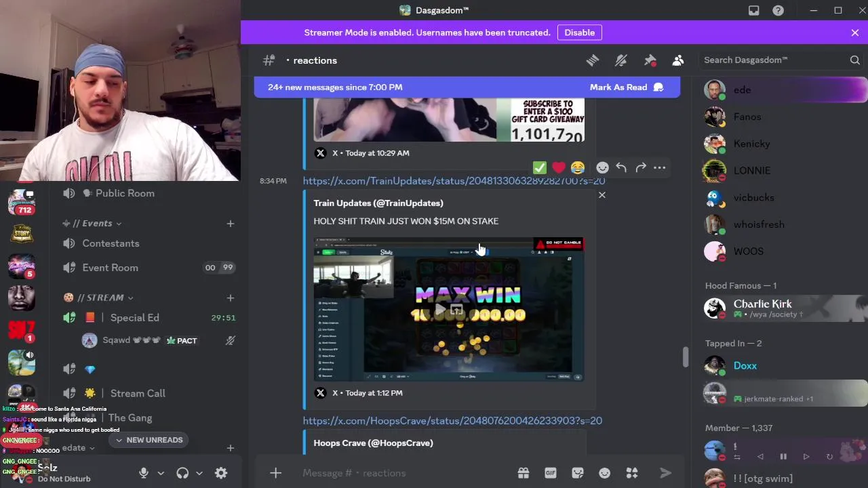Mark As Read new messages
This screenshot has width=868, height=488.
pyautogui.click(x=627, y=87)
